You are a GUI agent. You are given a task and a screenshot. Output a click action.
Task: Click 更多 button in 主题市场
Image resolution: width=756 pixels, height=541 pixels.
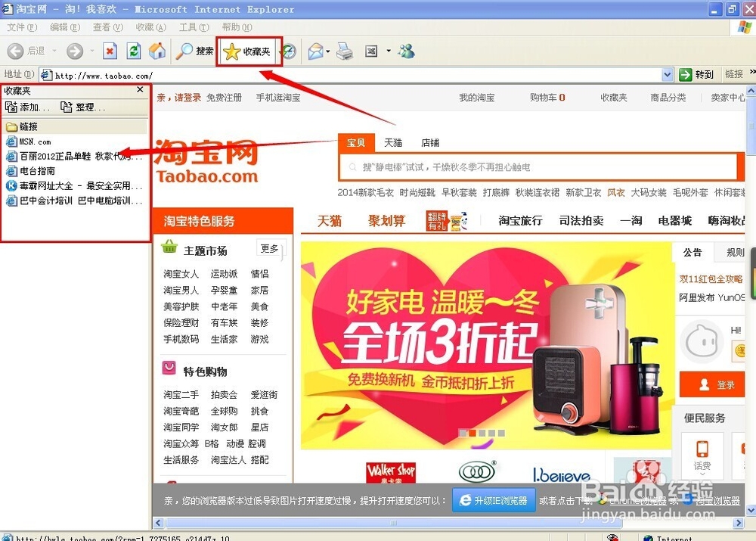click(270, 248)
